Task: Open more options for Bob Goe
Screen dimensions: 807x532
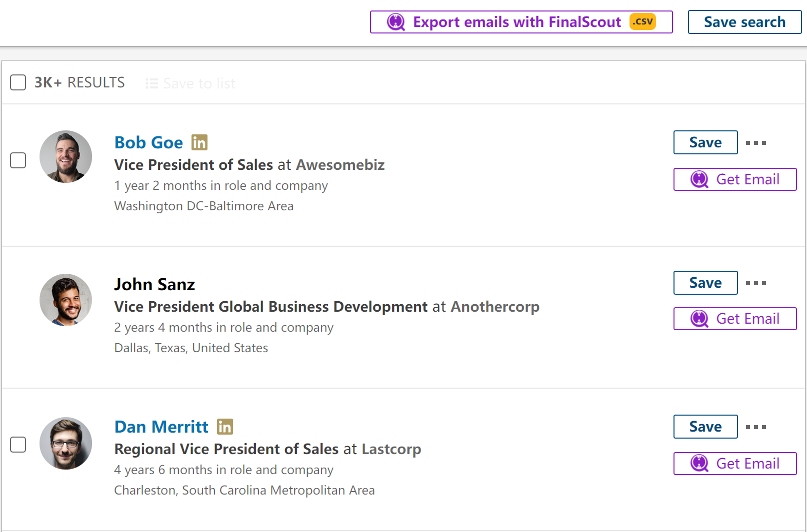Action: 755,143
